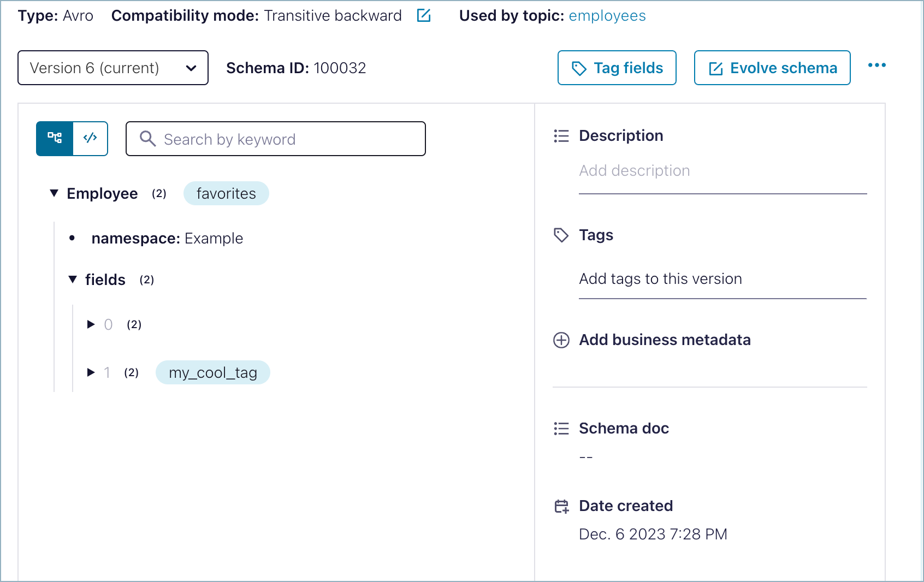
Task: Click the Tags label icon in sidebar
Action: click(x=561, y=235)
